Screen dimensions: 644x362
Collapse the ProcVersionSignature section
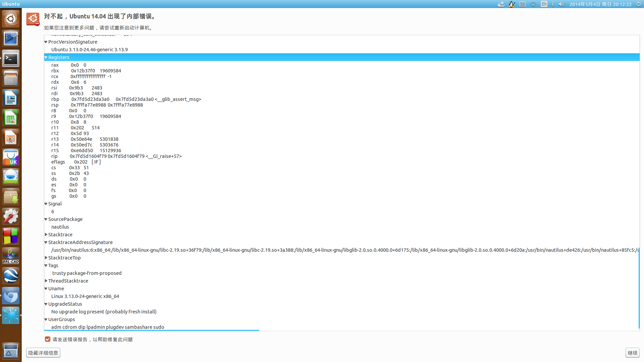click(x=46, y=42)
